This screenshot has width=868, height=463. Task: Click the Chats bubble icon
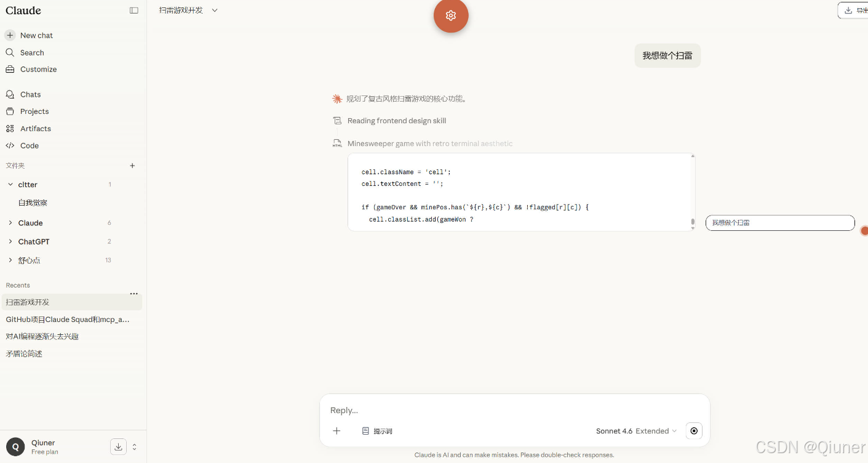pyautogui.click(x=10, y=95)
